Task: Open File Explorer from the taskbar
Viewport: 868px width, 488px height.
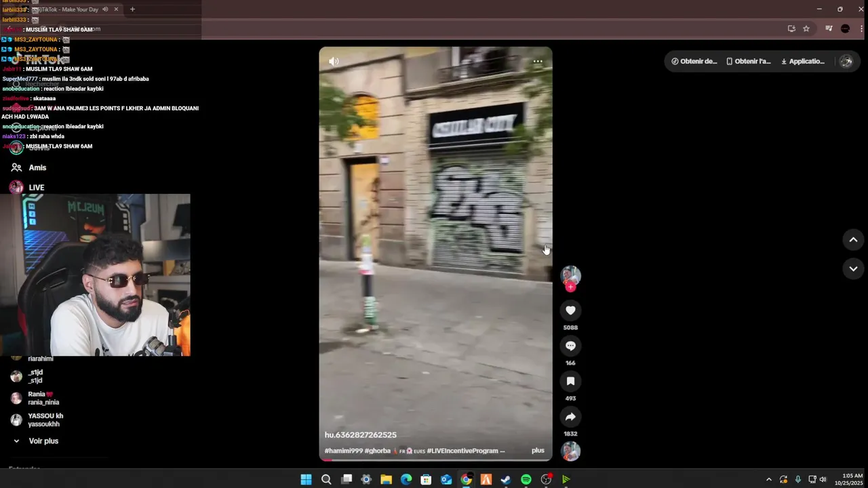Action: click(x=386, y=480)
